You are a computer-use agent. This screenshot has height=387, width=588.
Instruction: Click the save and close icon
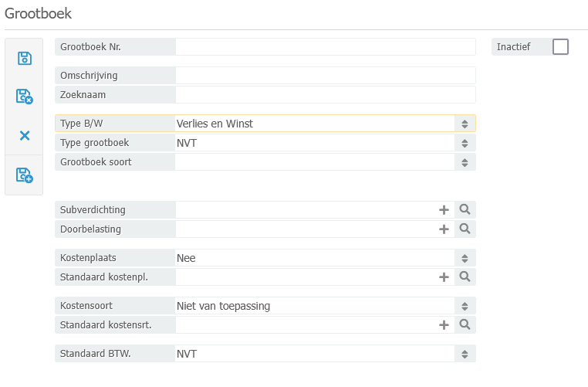25,97
